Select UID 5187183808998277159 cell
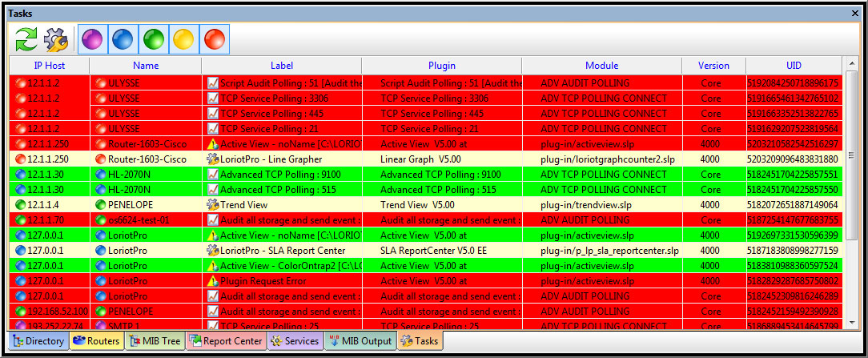The height and width of the screenshot is (358, 868). pyautogui.click(x=794, y=250)
